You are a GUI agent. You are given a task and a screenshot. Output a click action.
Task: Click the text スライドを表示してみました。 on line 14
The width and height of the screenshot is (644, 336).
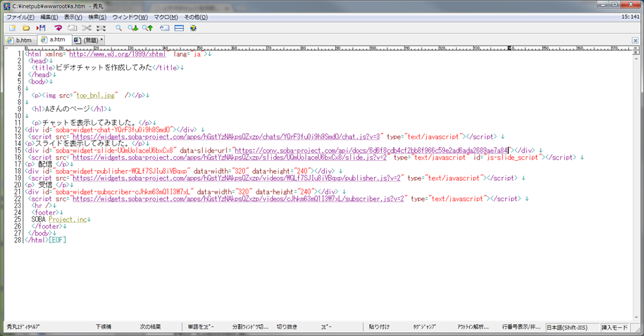(82, 143)
